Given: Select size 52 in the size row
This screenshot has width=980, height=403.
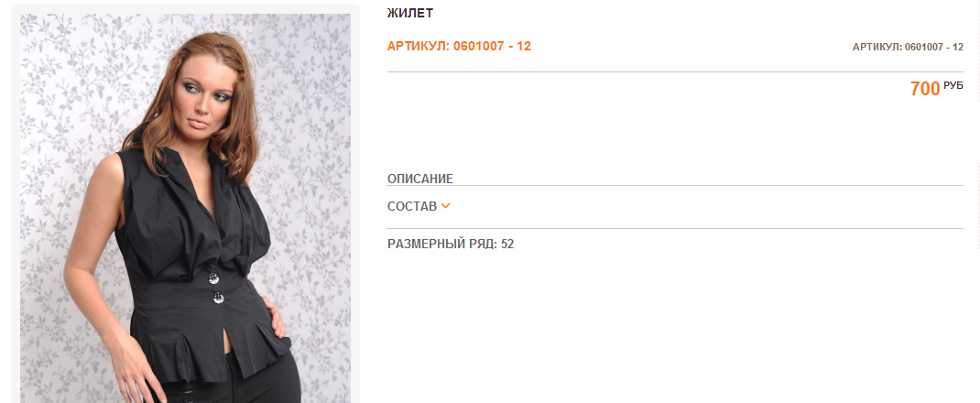Looking at the screenshot, I should (x=507, y=244).
